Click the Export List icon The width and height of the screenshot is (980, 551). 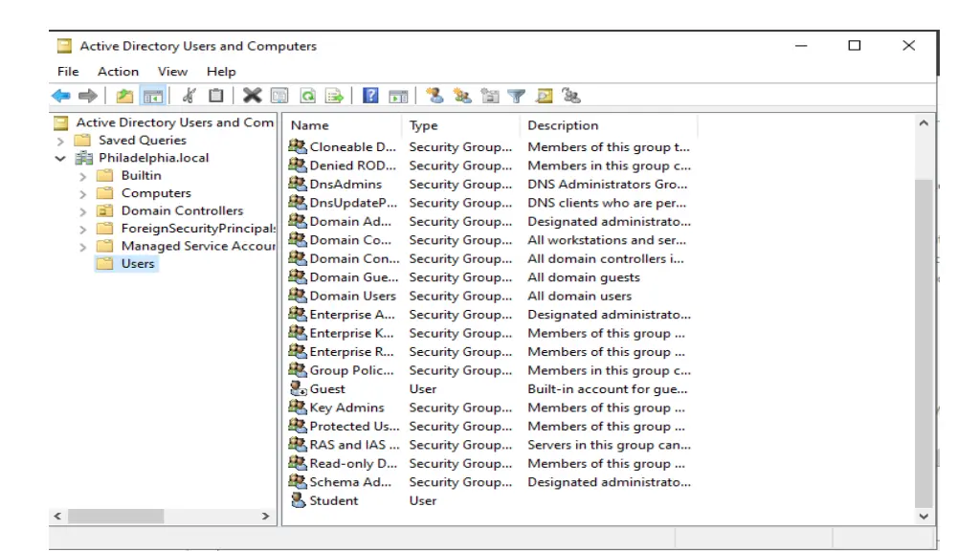pyautogui.click(x=334, y=96)
